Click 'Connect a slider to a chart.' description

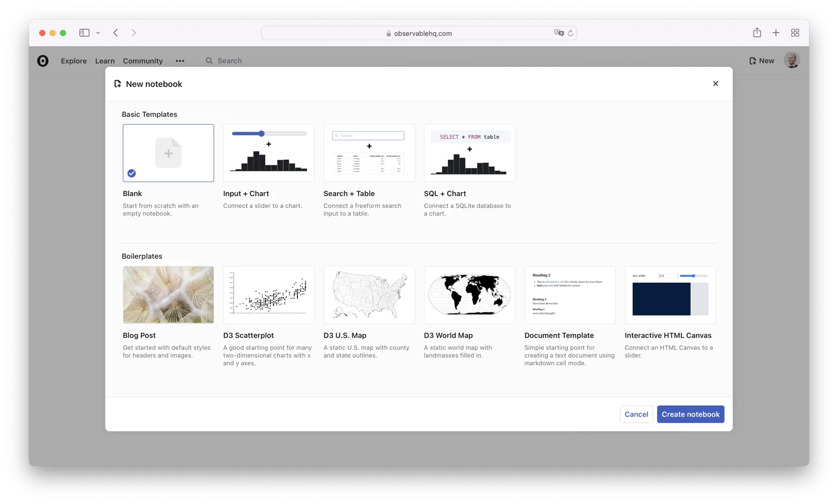(262, 206)
